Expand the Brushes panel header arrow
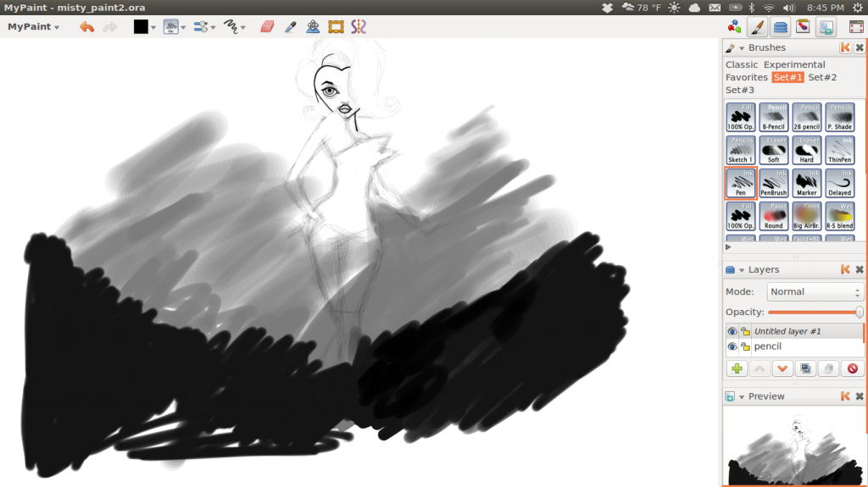The image size is (868, 487). pyautogui.click(x=742, y=48)
